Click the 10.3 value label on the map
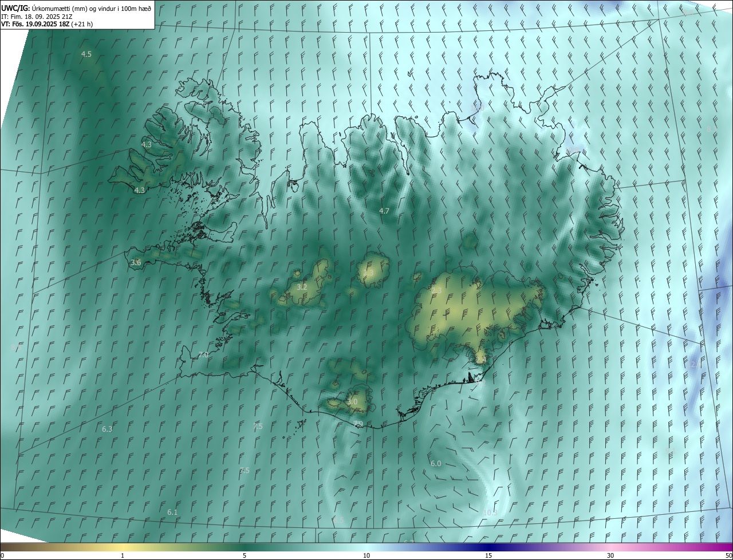This screenshot has height=560, width=733. pyautogui.click(x=490, y=512)
